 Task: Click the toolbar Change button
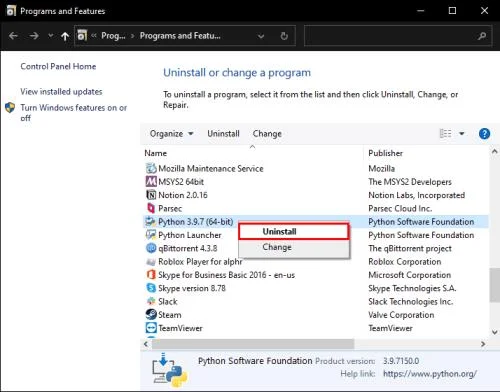[x=267, y=134]
